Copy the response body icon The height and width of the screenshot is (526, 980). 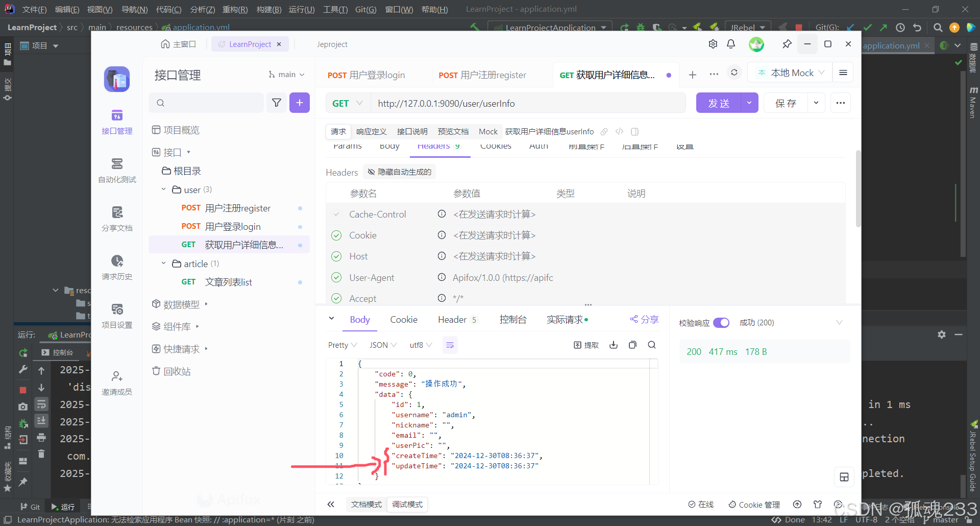(633, 345)
